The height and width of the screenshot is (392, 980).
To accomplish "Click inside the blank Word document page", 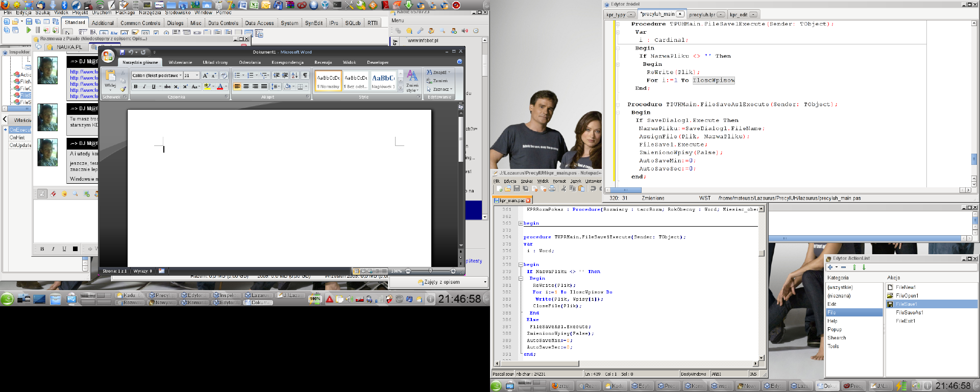I will [279, 189].
